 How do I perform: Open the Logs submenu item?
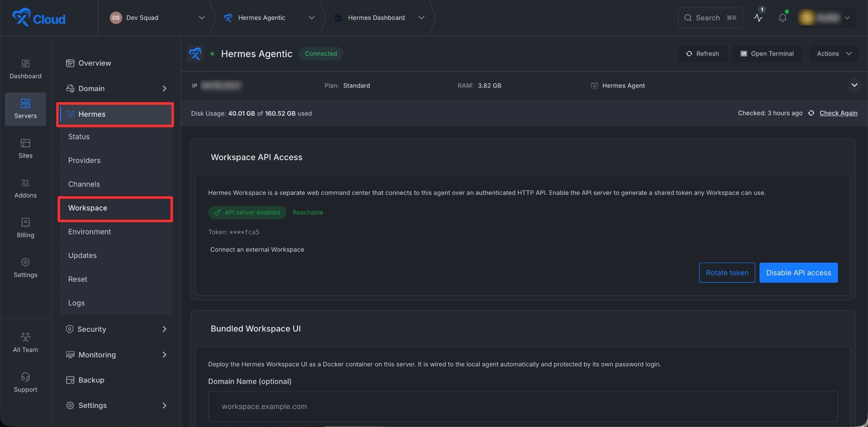coord(116,303)
